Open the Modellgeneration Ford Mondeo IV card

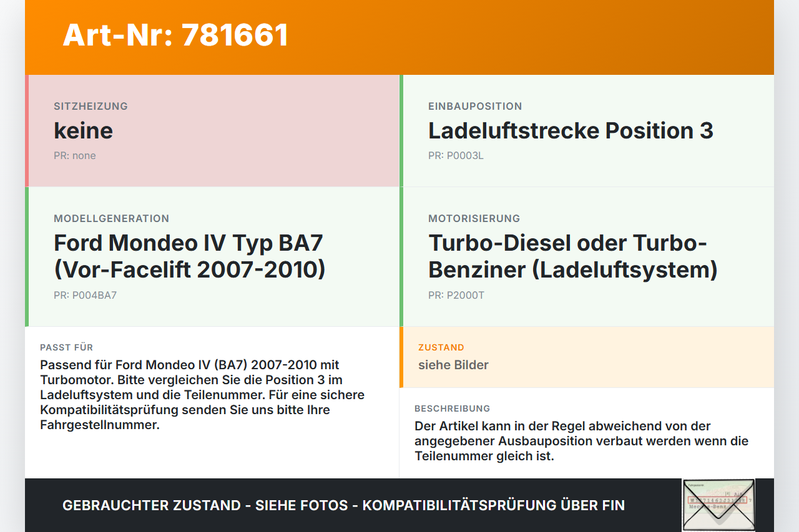212,257
